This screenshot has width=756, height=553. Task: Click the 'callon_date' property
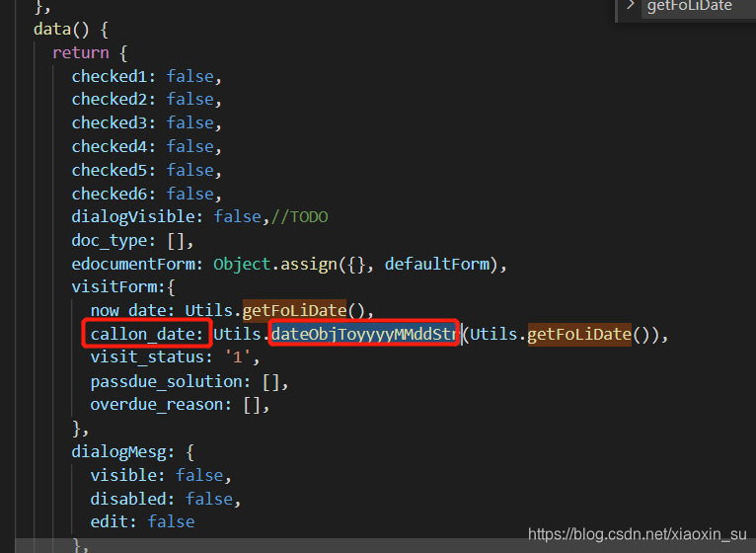[142, 334]
